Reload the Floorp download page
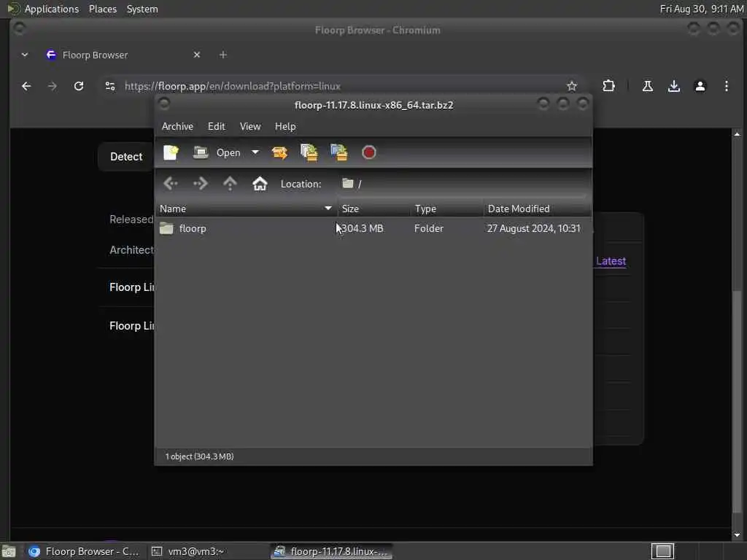This screenshot has width=747, height=560. point(79,86)
